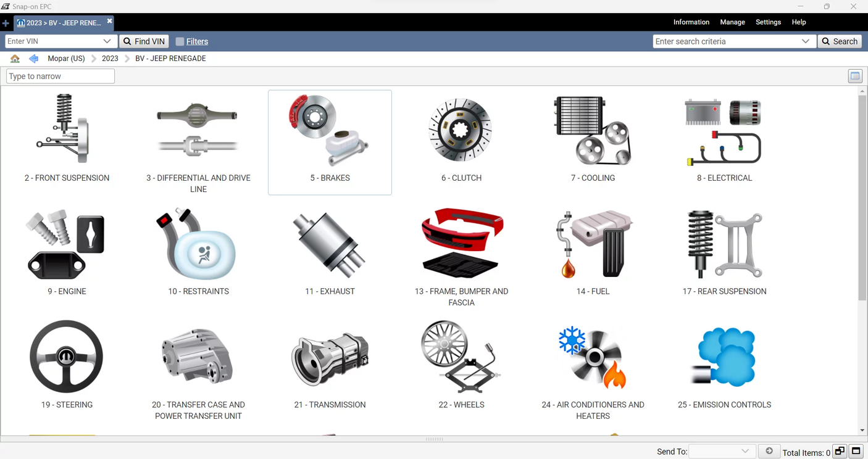Select the JEEP RENEGADE tab

(62, 23)
